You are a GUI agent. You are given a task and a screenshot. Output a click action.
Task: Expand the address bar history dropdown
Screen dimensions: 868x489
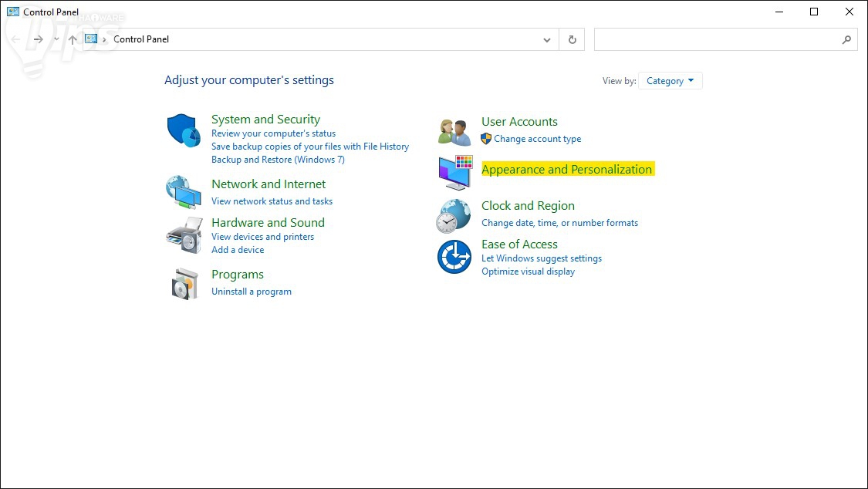click(547, 39)
